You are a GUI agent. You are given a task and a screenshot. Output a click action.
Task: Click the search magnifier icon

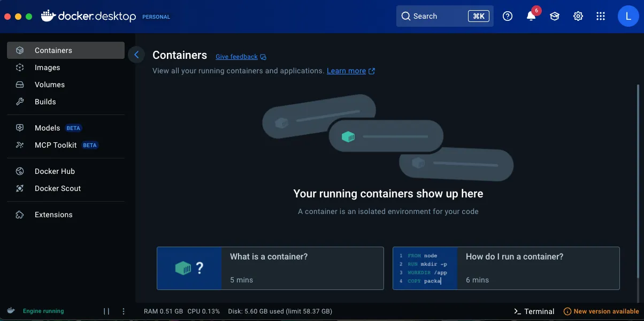tap(406, 16)
